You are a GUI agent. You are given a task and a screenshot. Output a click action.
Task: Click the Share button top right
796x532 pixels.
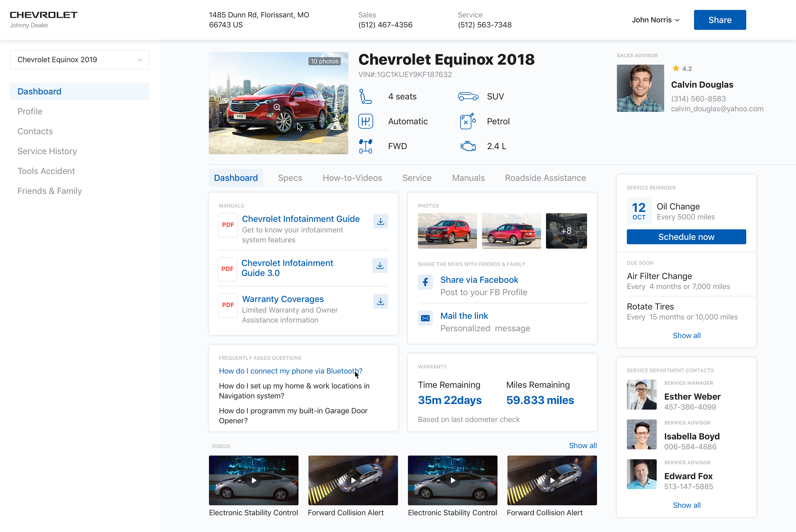(720, 20)
